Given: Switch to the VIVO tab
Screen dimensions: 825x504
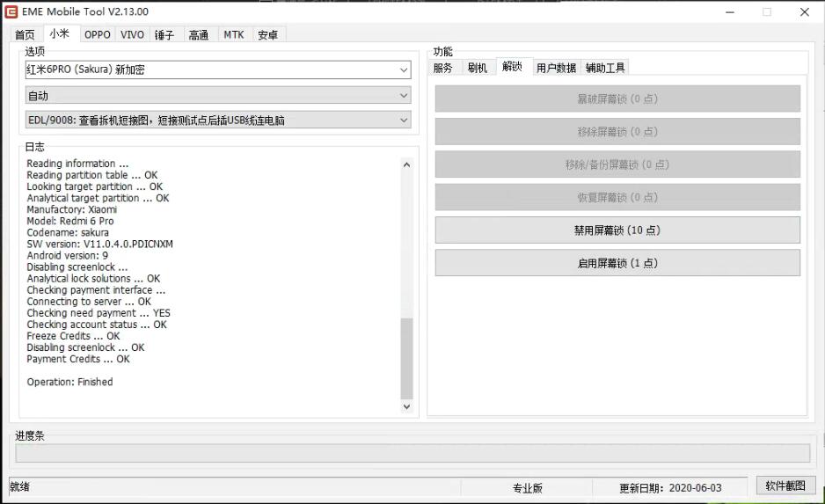Looking at the screenshot, I should [132, 34].
